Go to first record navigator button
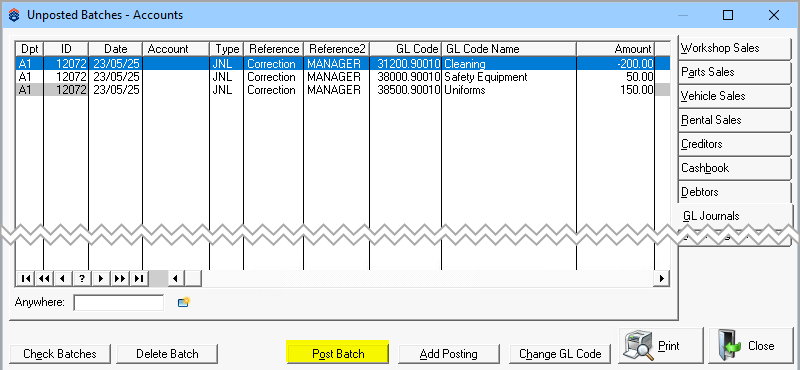This screenshot has width=800, height=370. (x=26, y=279)
